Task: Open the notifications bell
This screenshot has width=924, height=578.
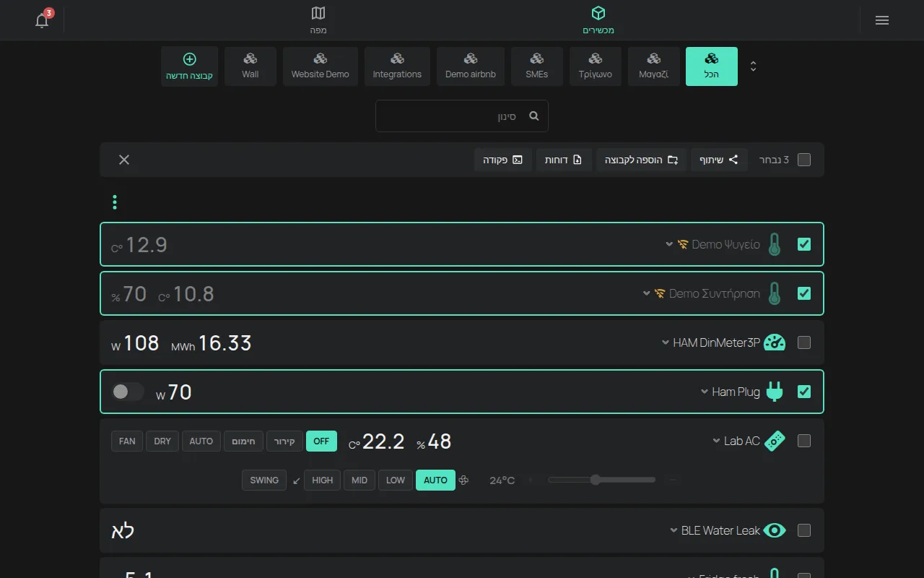Action: click(42, 20)
